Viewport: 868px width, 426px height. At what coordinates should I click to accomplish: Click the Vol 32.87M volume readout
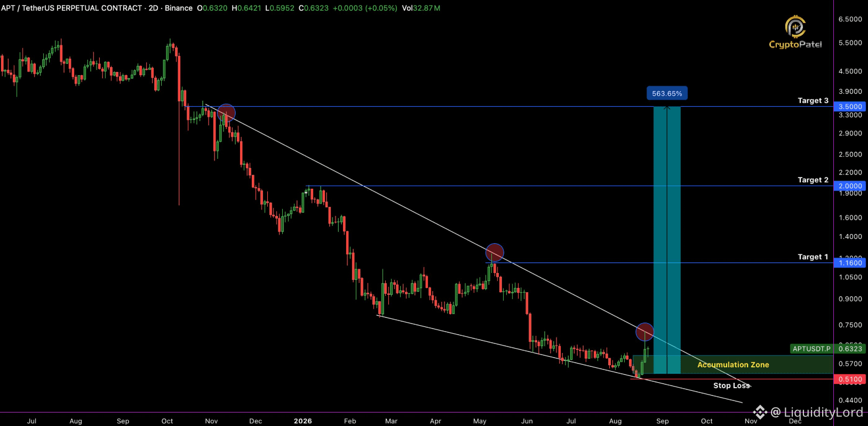[421, 8]
